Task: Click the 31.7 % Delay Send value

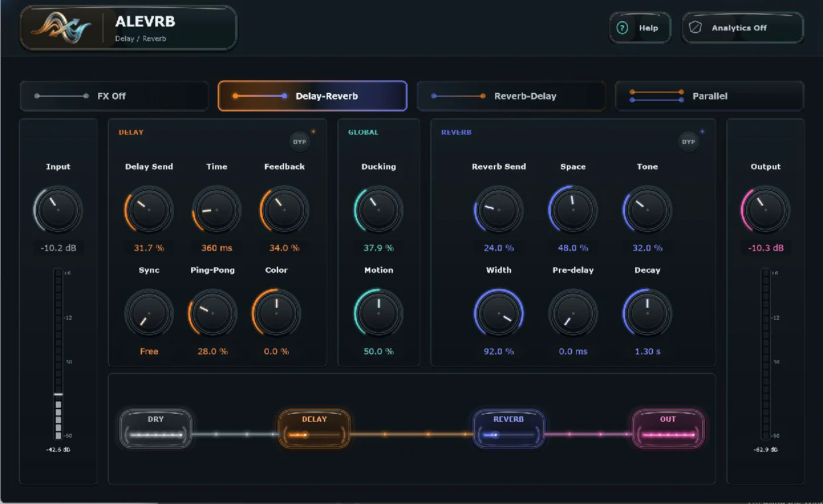Action: tap(149, 248)
